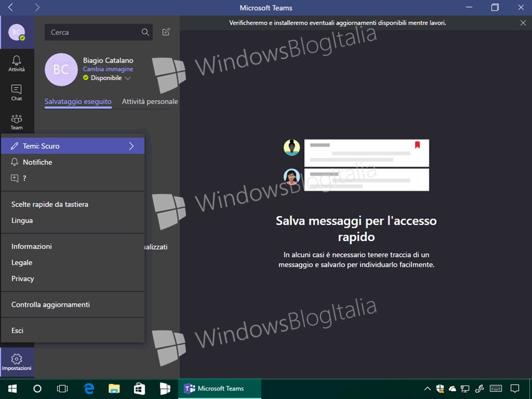Open OneDrive tray icon

click(x=452, y=389)
